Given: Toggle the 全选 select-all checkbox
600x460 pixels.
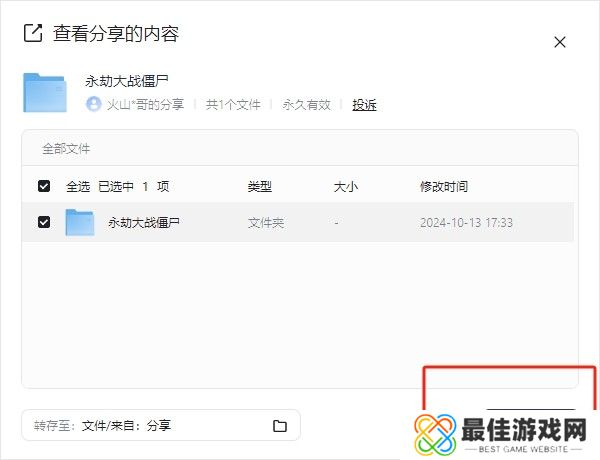Looking at the screenshot, I should point(44,186).
